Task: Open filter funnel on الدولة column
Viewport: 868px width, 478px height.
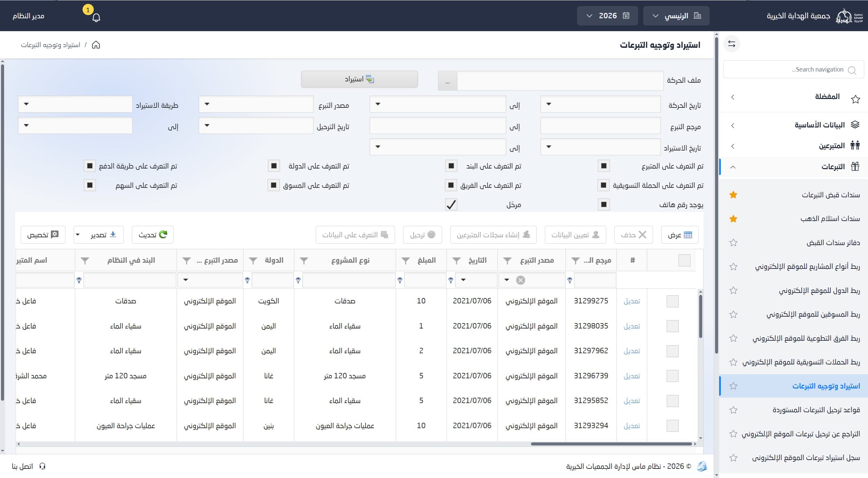Action: point(253,260)
